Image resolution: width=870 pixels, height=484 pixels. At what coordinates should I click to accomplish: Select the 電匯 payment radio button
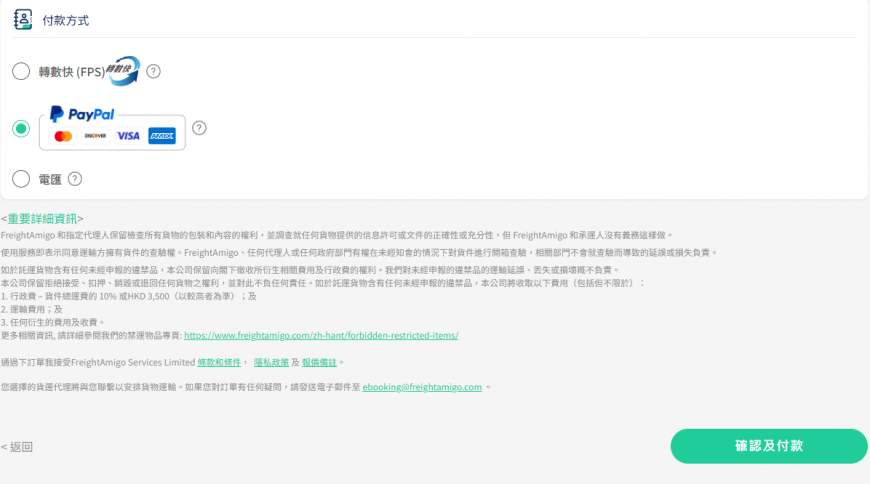tap(21, 179)
